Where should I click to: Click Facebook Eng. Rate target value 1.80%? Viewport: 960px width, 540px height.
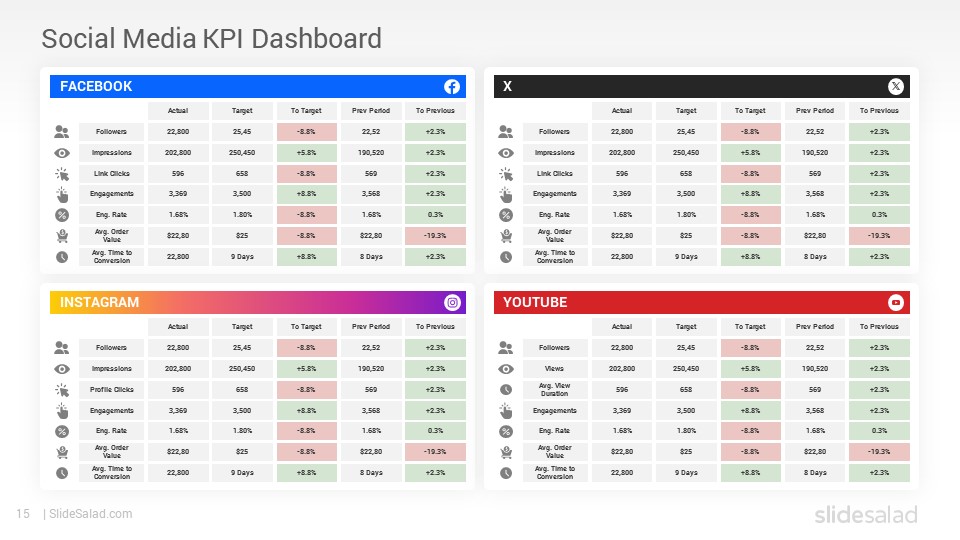tap(242, 215)
